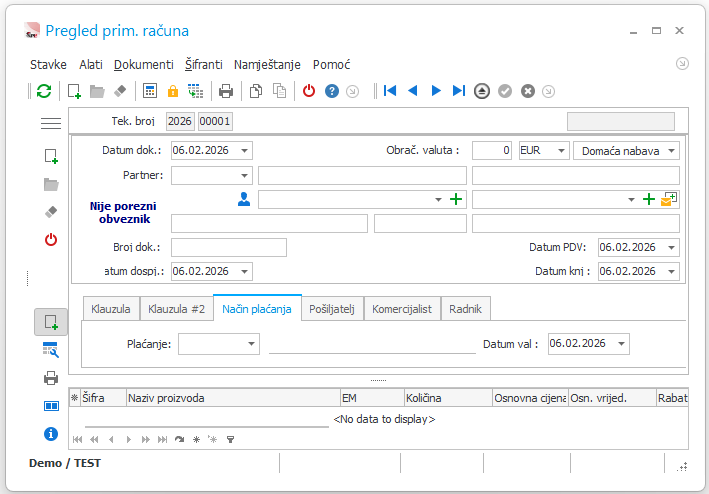This screenshot has height=494, width=709.
Task: Click grid navigator insert asterisk icon
Action: (x=196, y=439)
